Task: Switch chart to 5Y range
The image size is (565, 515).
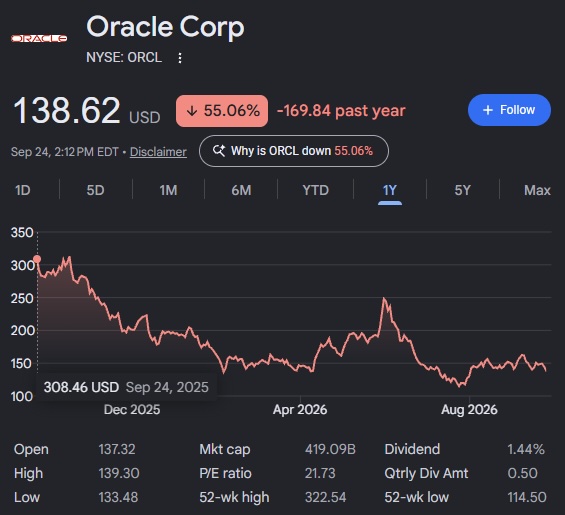Action: pyautogui.click(x=462, y=190)
